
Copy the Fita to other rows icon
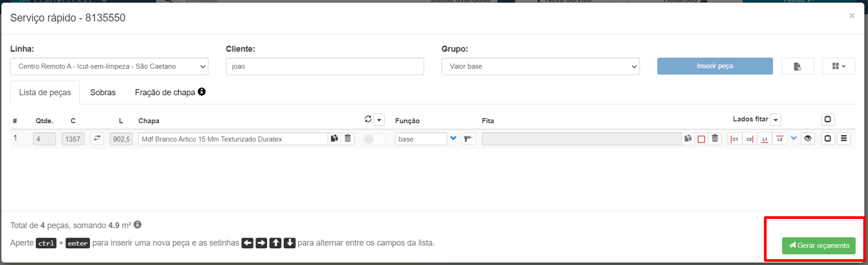(x=688, y=139)
